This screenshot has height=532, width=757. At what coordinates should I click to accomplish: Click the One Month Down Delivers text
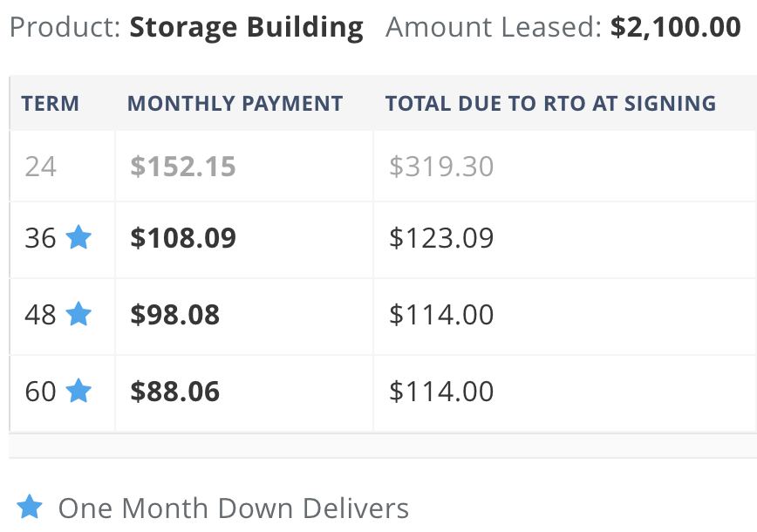click(234, 508)
